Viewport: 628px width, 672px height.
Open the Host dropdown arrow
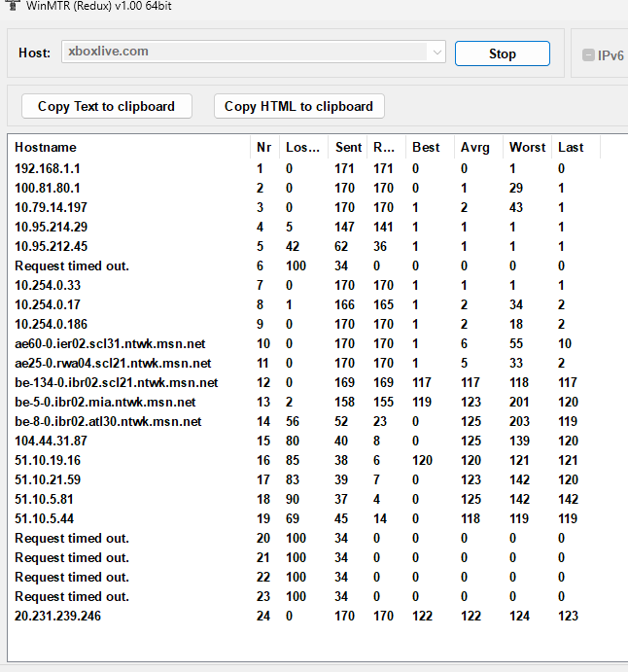[436, 53]
